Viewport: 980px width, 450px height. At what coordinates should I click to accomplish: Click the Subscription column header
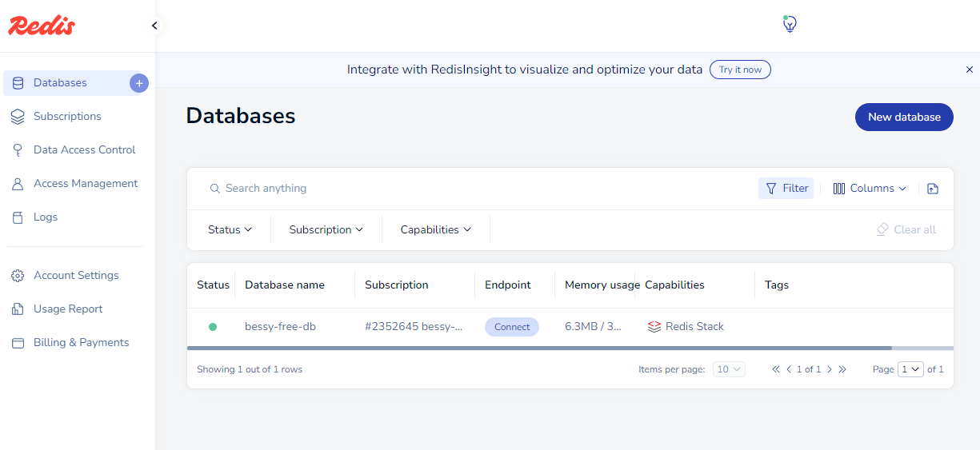point(397,285)
